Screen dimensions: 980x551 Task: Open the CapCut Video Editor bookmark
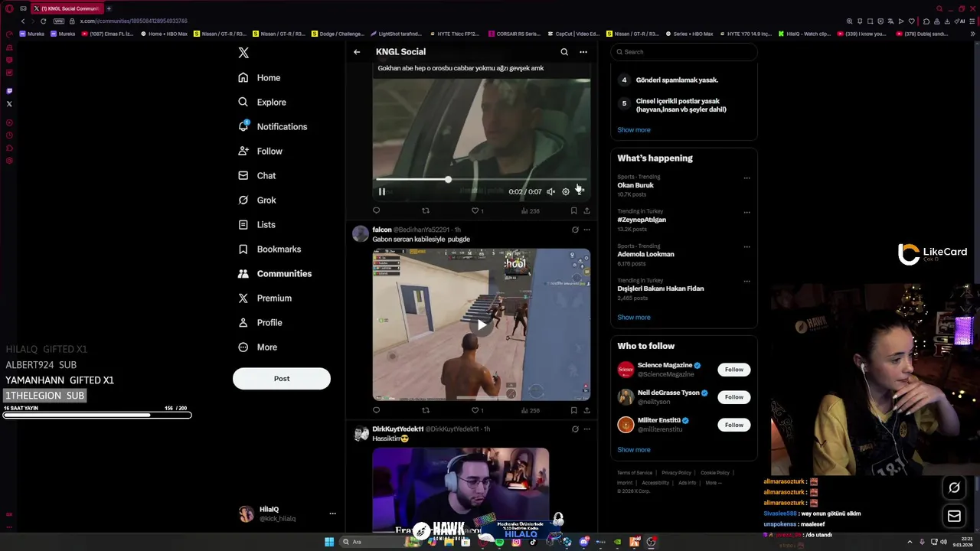tap(573, 34)
